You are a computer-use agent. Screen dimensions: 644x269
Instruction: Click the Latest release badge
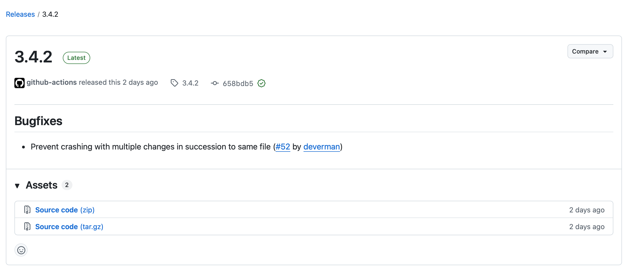[x=77, y=58]
